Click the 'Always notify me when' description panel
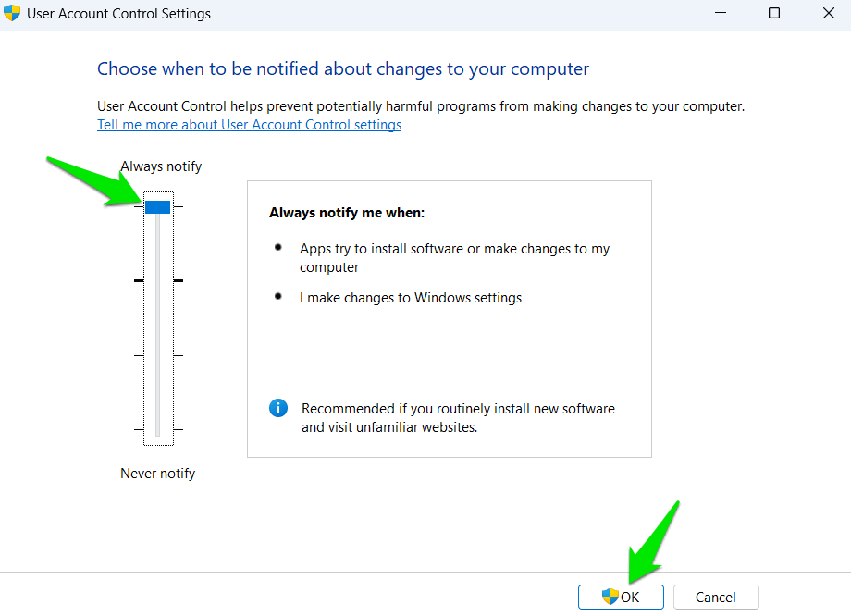 click(449, 319)
